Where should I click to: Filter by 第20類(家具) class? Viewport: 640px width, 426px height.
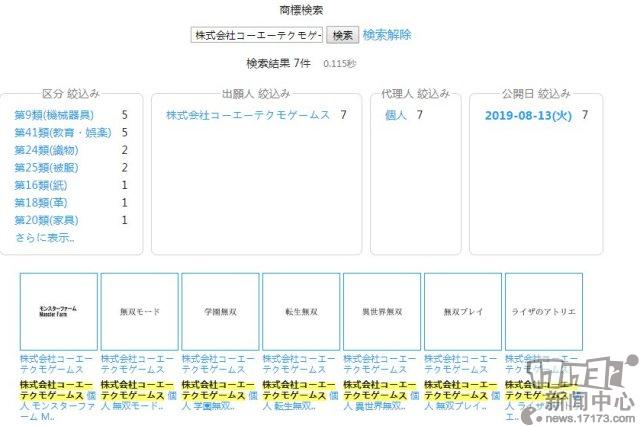pos(46,220)
